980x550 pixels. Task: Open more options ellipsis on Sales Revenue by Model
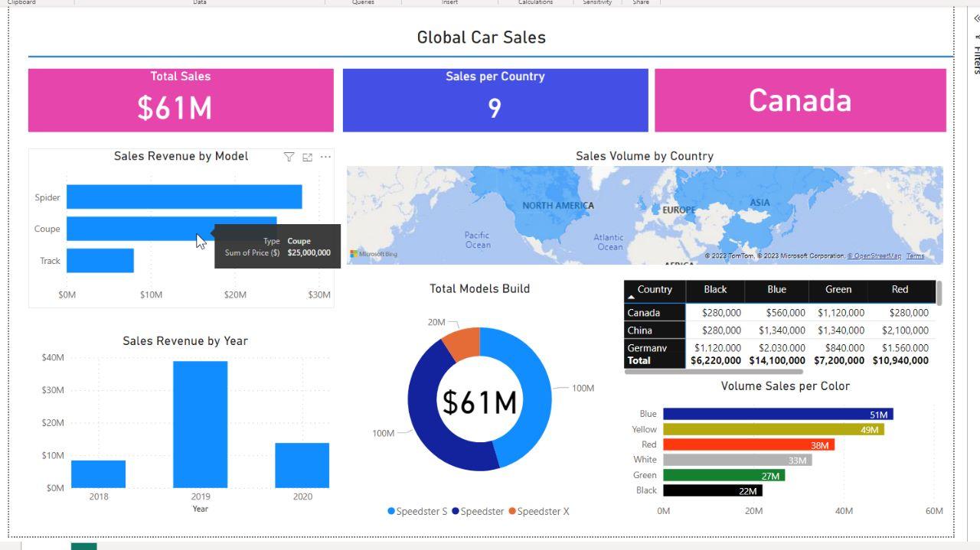(x=325, y=157)
